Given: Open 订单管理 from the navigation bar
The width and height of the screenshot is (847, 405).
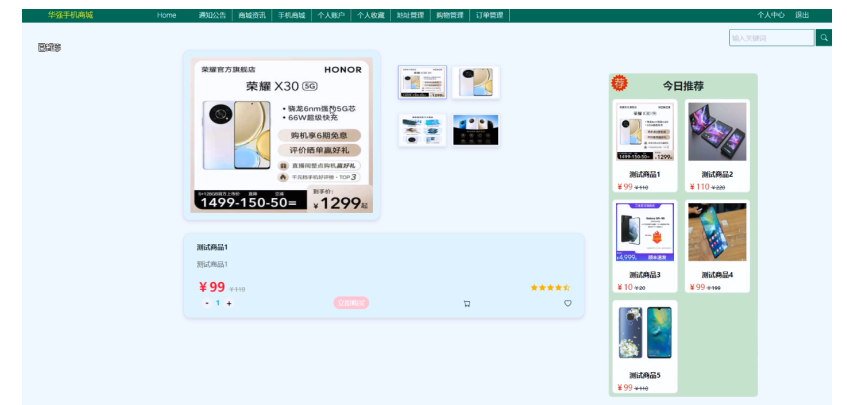Looking at the screenshot, I should 489,15.
